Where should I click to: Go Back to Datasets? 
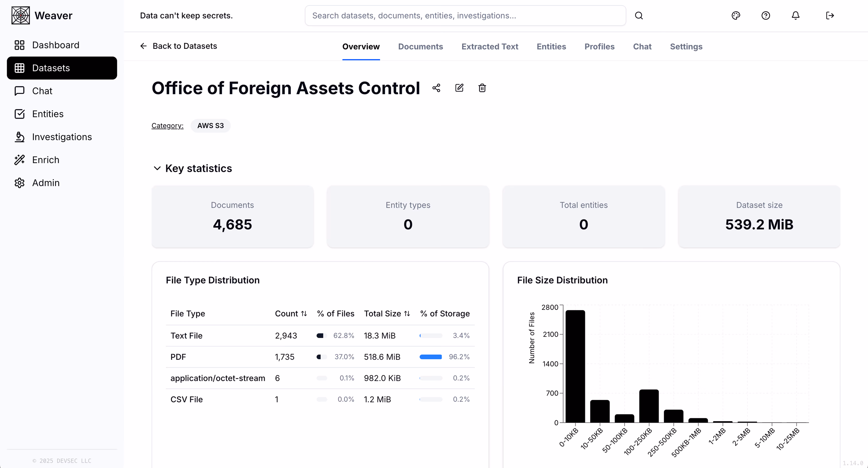tap(179, 46)
